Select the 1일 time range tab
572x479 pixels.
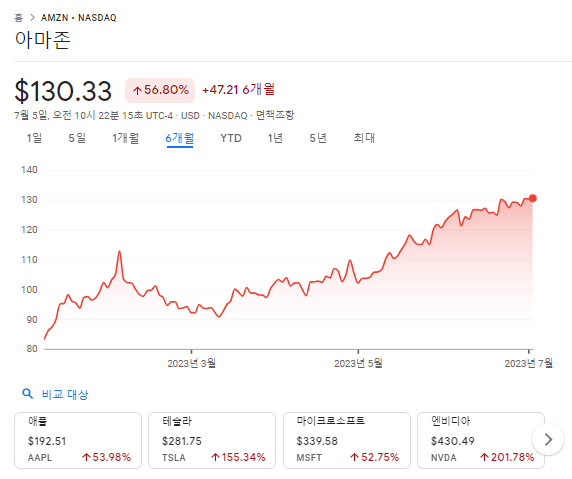34,138
